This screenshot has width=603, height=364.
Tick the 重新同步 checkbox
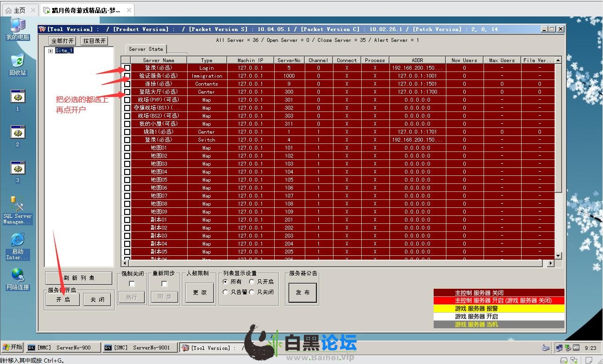(x=164, y=284)
